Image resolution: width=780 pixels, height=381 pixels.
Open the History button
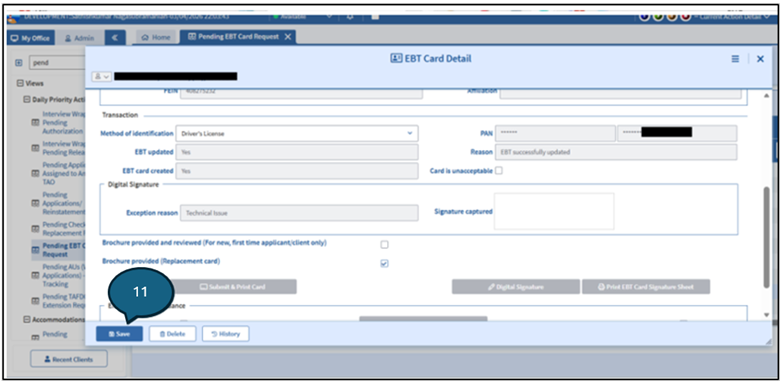point(225,334)
